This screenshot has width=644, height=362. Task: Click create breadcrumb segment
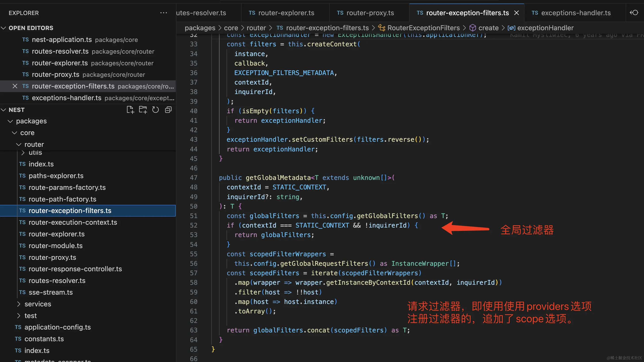click(x=488, y=28)
